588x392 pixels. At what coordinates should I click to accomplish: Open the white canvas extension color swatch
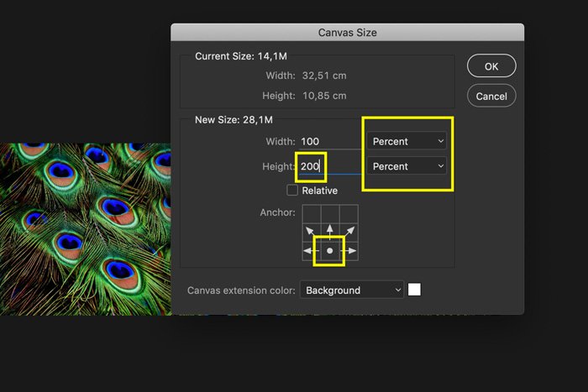[414, 290]
